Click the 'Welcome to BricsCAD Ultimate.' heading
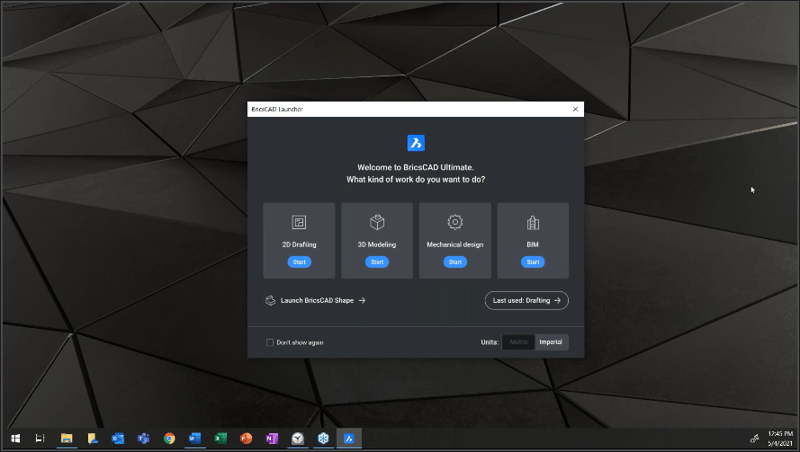This screenshot has width=800, height=452. [x=416, y=167]
